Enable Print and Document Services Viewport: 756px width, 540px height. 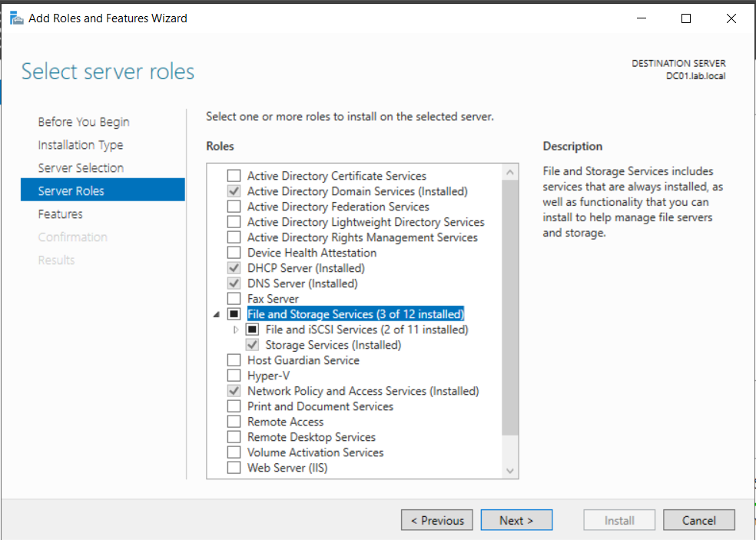coord(234,406)
